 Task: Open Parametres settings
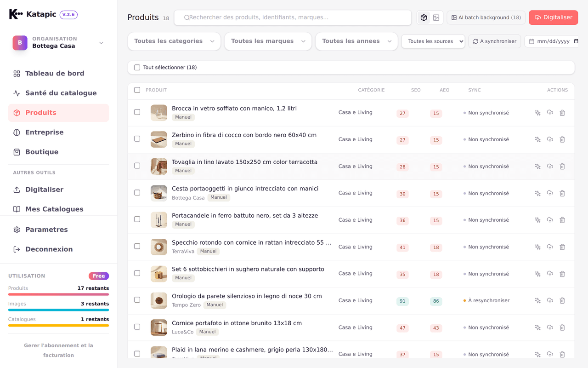pyautogui.click(x=58, y=230)
